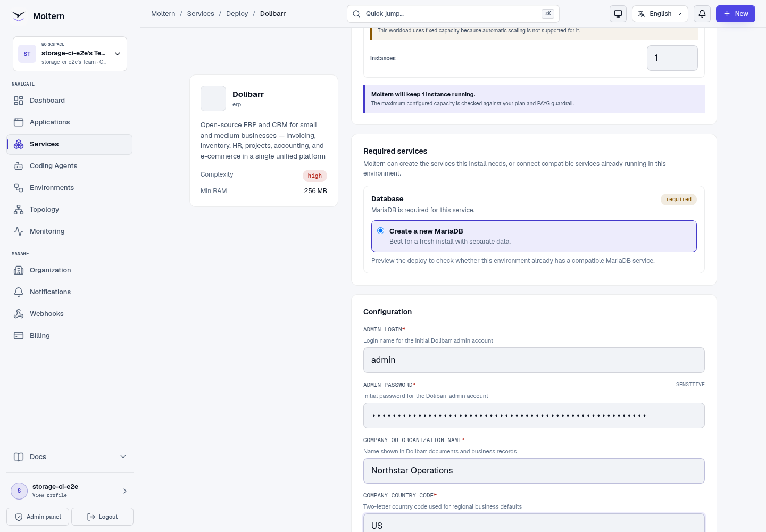
Task: Open storage-ci-e2e profile chevron
Action: click(125, 491)
